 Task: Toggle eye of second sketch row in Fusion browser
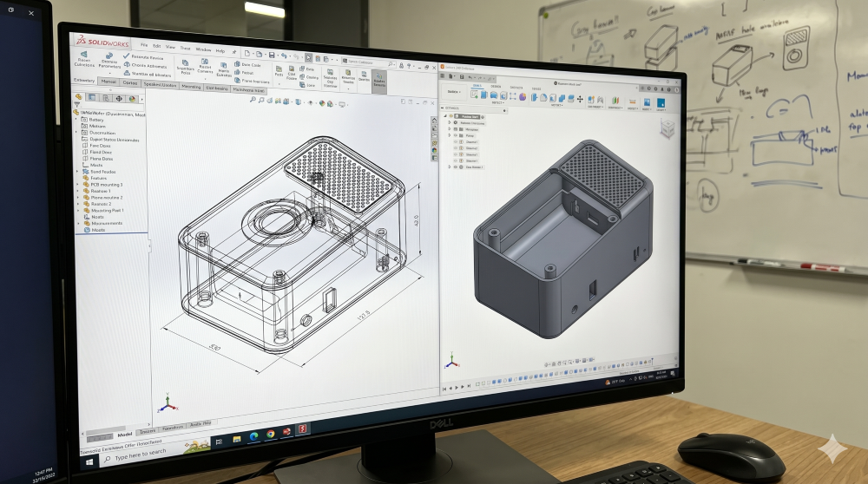point(456,148)
